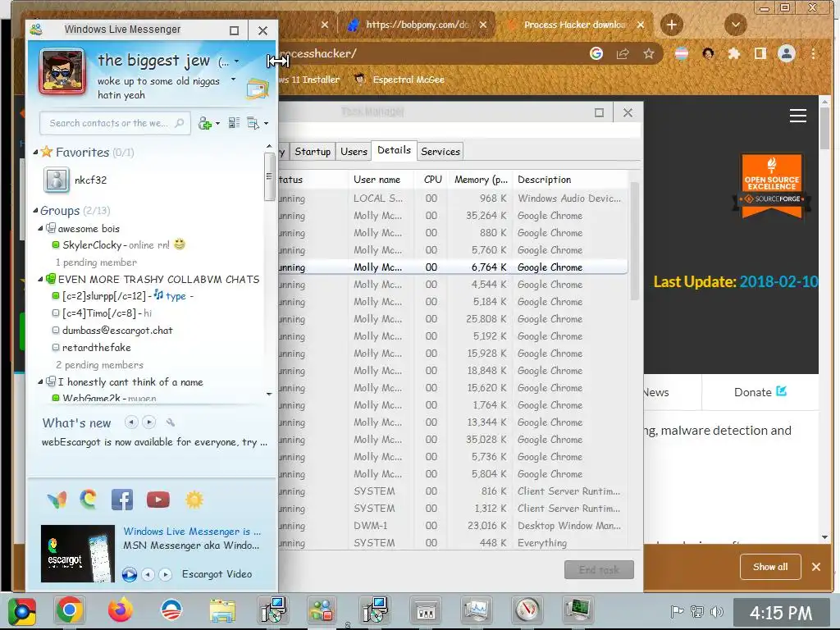The width and height of the screenshot is (840, 630).
Task: Click the Google Chrome icon in the taskbar
Action: 69,610
